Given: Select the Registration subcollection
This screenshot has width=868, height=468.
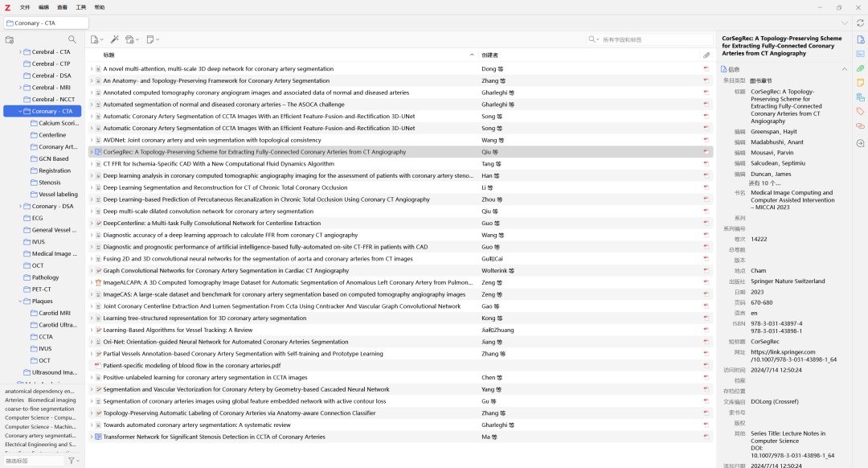Looking at the screenshot, I should (x=55, y=170).
